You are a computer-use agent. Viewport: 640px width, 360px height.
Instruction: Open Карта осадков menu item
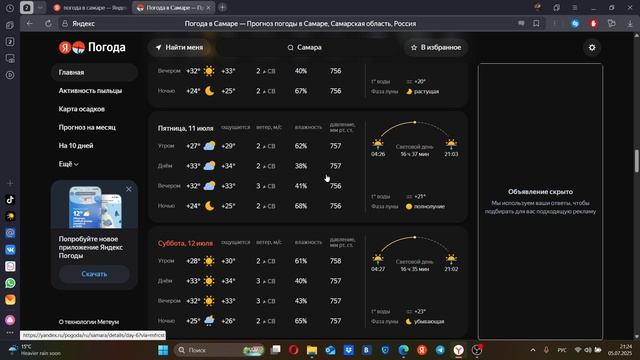point(82,109)
